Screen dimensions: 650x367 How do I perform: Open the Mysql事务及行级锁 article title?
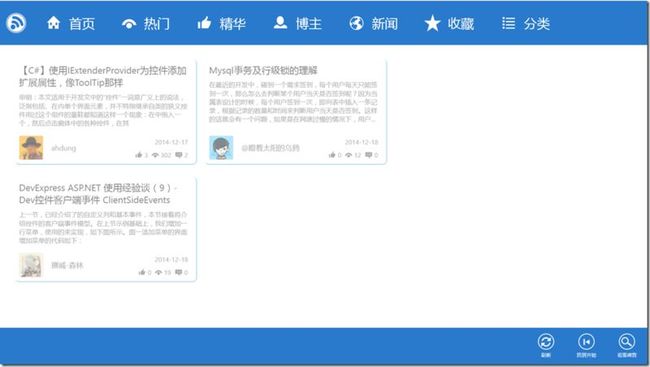(263, 70)
